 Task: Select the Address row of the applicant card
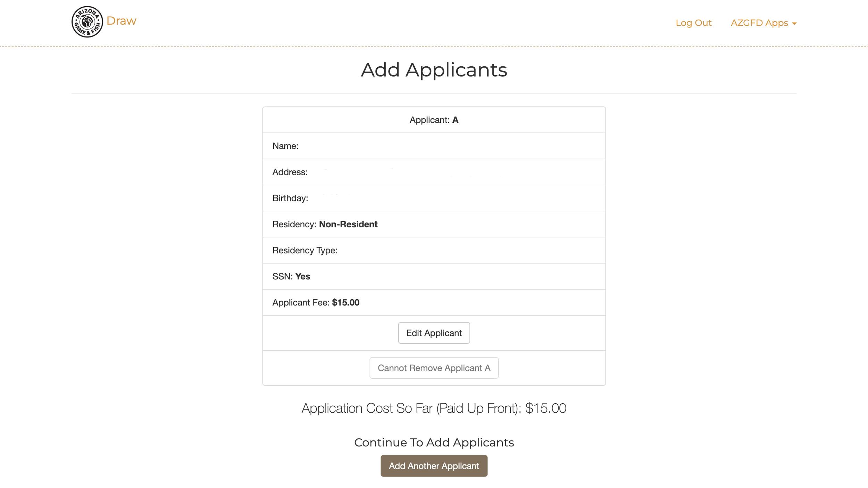[x=434, y=172]
